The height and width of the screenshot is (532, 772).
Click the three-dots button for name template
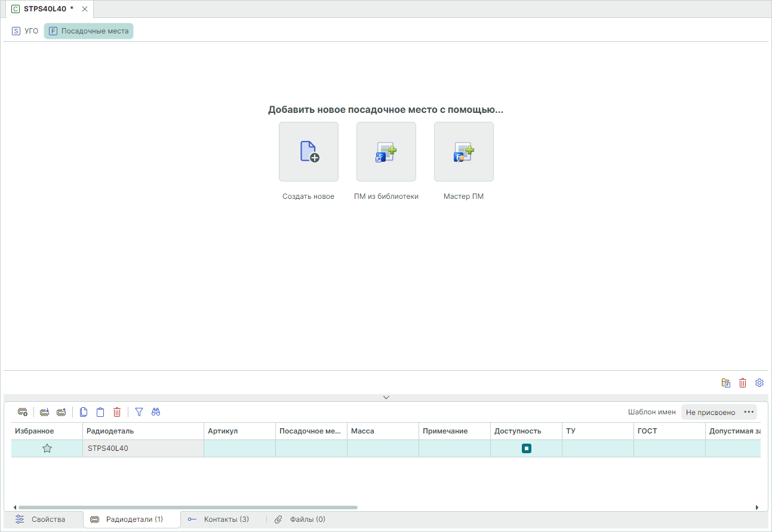point(749,412)
